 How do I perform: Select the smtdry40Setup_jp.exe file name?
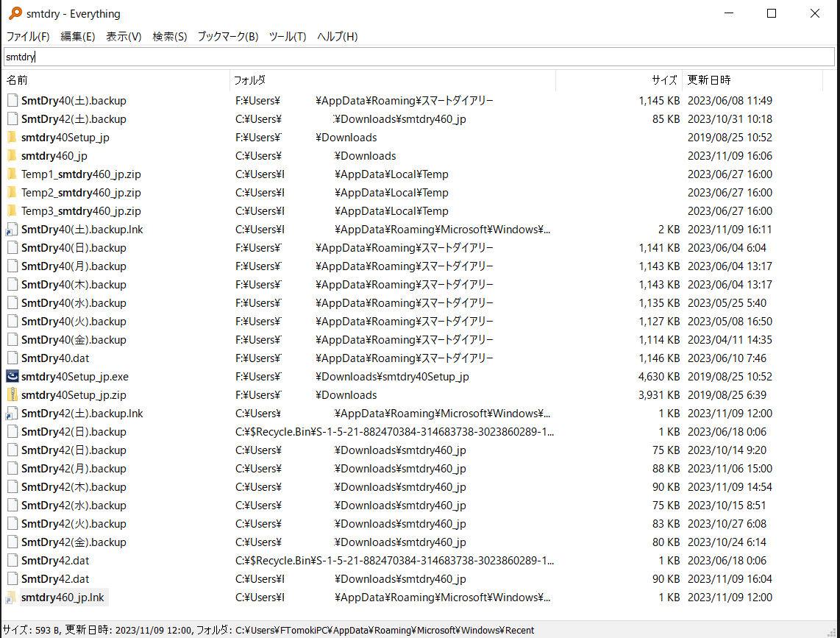(x=75, y=377)
